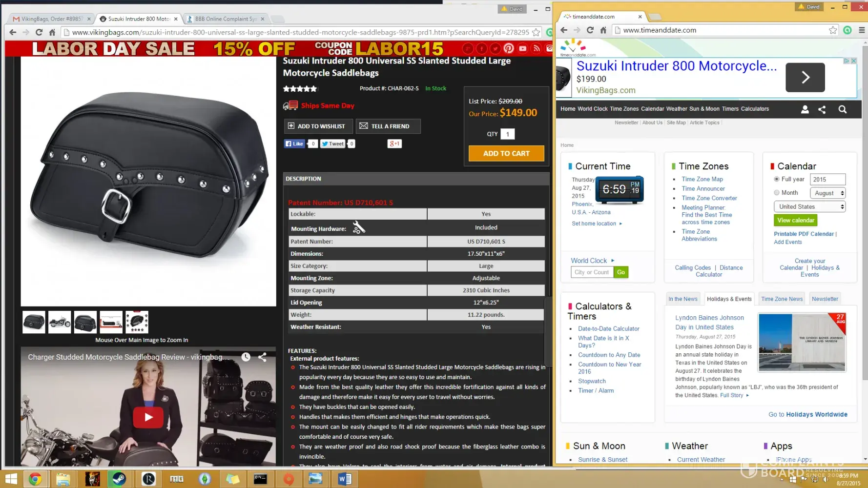The height and width of the screenshot is (488, 868).
Task: Open the timeanddate account profile icon
Action: (x=805, y=109)
